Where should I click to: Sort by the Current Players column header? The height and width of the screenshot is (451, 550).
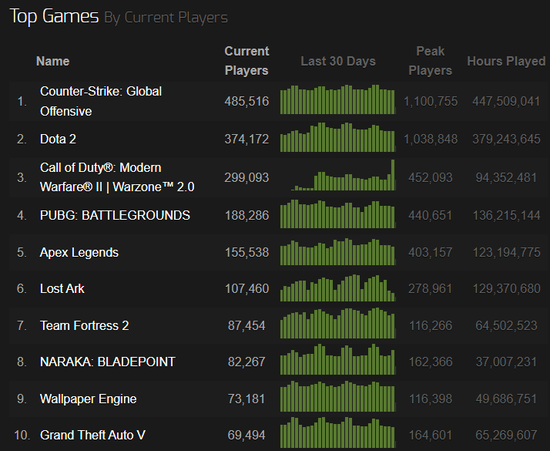247,61
